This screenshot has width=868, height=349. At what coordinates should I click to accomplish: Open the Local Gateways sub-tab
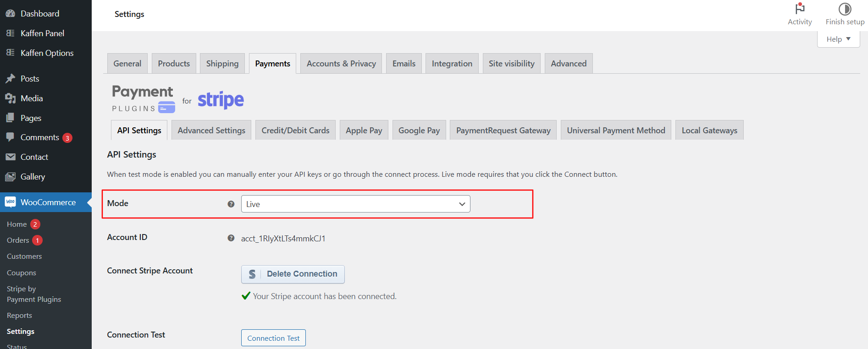[x=709, y=131]
